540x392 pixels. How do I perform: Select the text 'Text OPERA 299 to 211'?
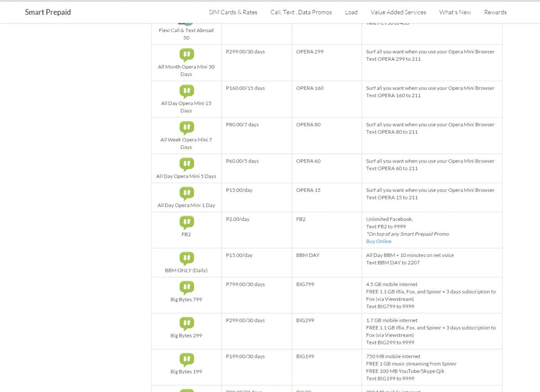[x=394, y=59]
